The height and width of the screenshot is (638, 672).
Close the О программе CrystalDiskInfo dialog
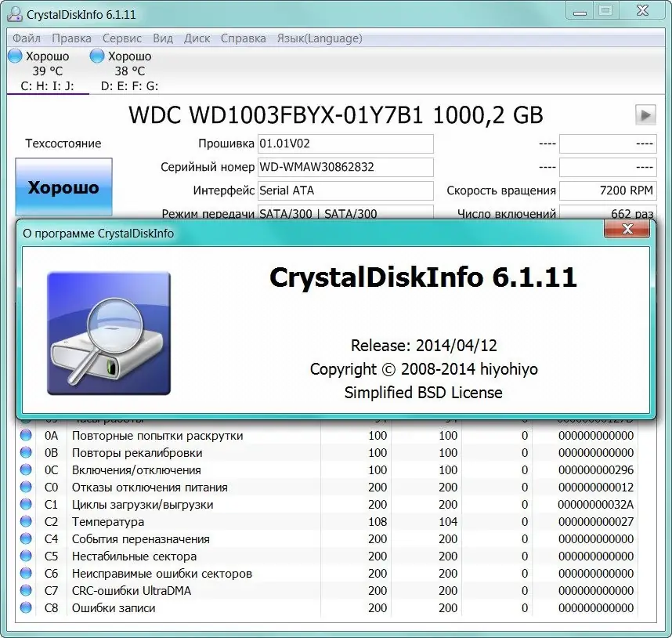(x=627, y=229)
